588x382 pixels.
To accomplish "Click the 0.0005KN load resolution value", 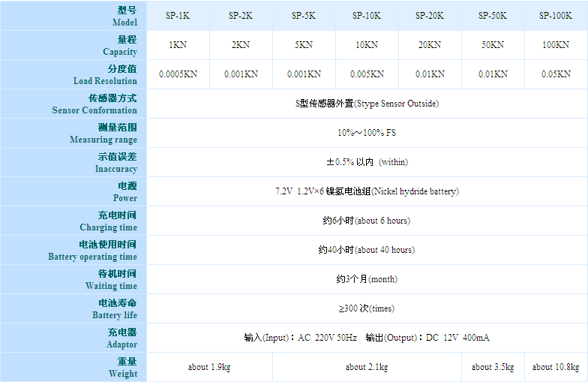I will (x=178, y=74).
